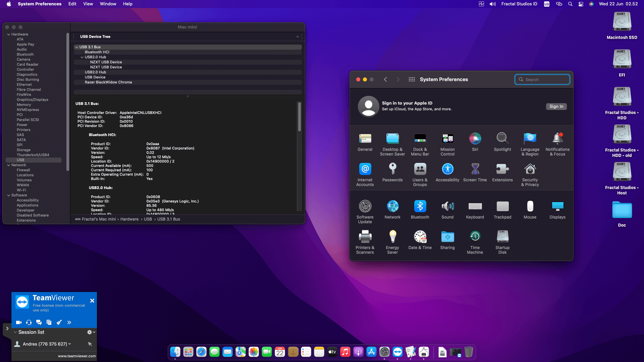Screen dimensions: 644x362
Task: Open Startup Disk preferences
Action: pyautogui.click(x=502, y=243)
